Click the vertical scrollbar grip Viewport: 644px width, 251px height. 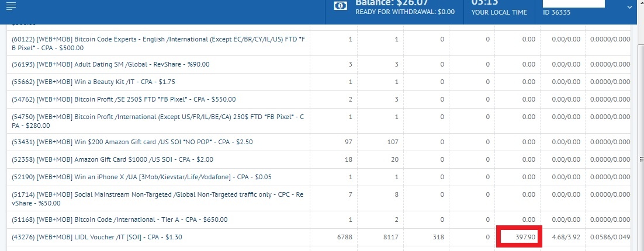tap(641, 159)
